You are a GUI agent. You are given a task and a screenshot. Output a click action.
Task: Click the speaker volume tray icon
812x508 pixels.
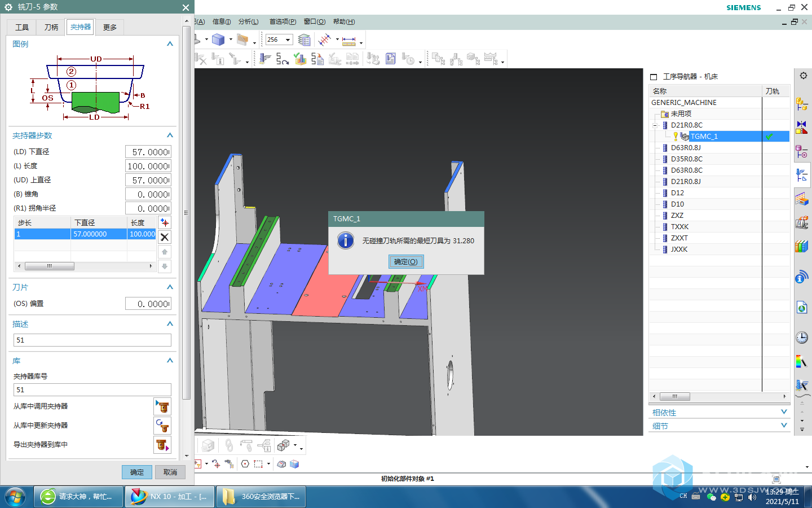pyautogui.click(x=752, y=497)
